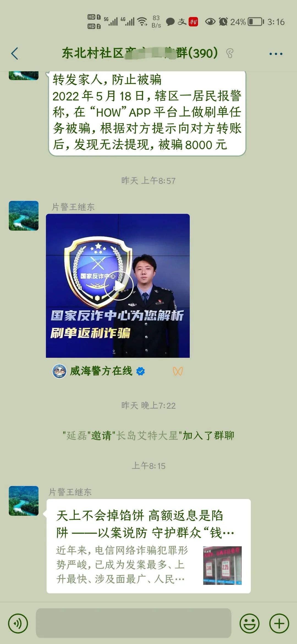Tap the article card thumbnail image
Screen dimensions: 297x644
tap(222, 565)
